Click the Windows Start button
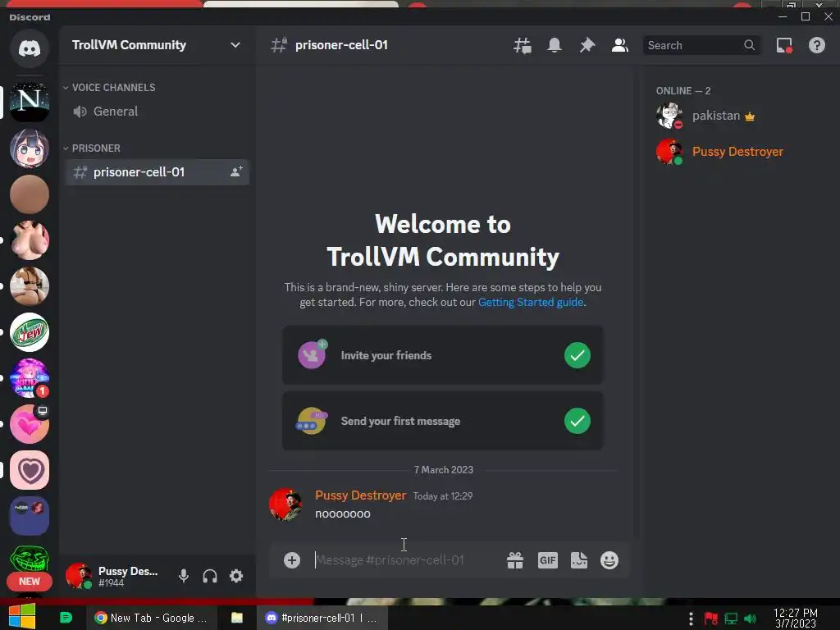The height and width of the screenshot is (630, 840). point(22,617)
